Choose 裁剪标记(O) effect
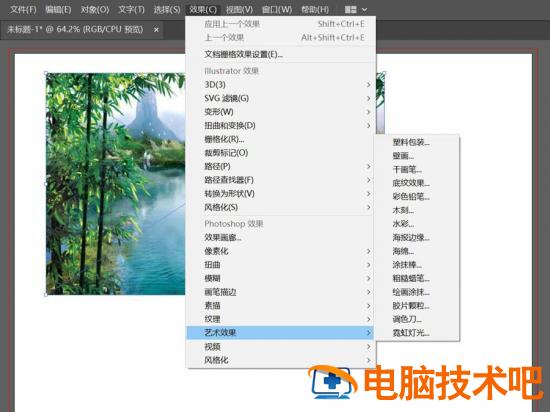The width and height of the screenshot is (550, 412). click(x=281, y=153)
